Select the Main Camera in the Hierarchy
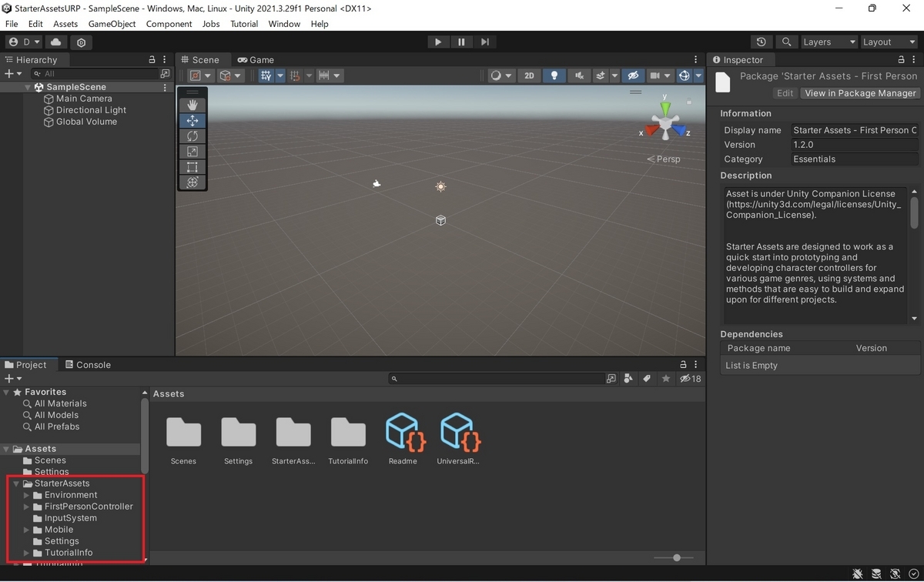Viewport: 924px width, 582px height. (83, 98)
